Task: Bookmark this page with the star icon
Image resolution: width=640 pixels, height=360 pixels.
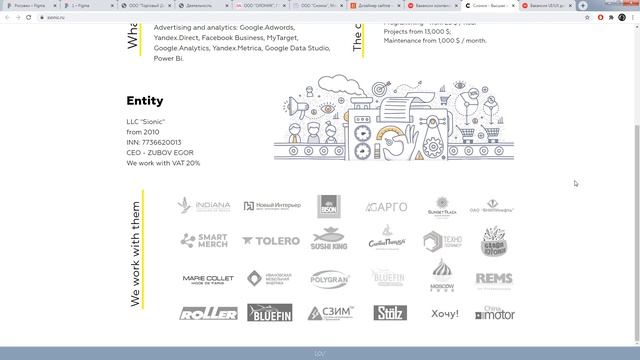Action: [587, 18]
